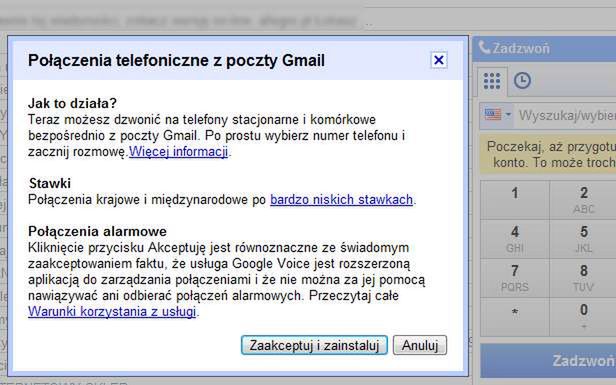Click the Stawki heading

pyautogui.click(x=50, y=183)
